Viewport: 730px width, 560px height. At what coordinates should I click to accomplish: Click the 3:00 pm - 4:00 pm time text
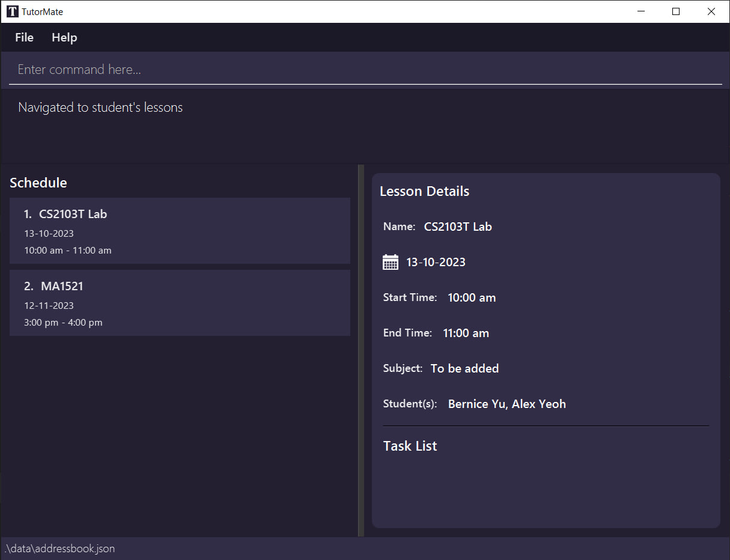point(63,323)
